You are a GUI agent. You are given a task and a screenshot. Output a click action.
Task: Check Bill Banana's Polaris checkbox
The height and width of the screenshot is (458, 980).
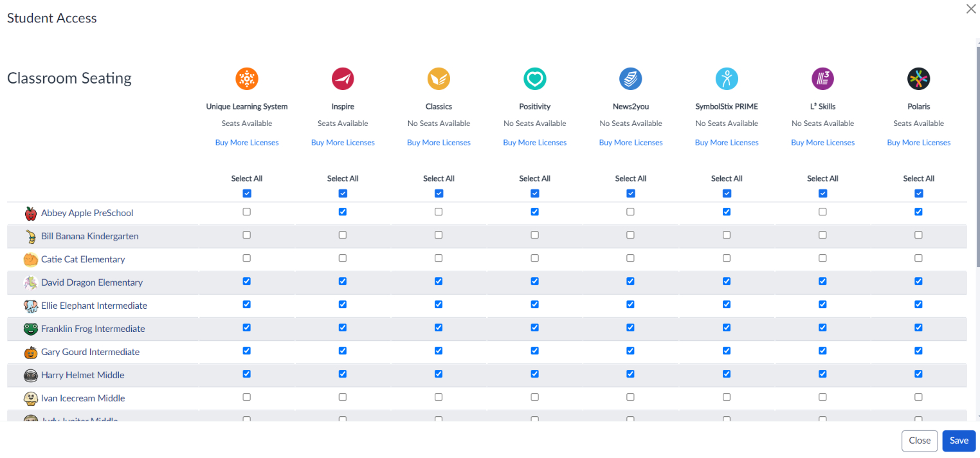(x=918, y=235)
